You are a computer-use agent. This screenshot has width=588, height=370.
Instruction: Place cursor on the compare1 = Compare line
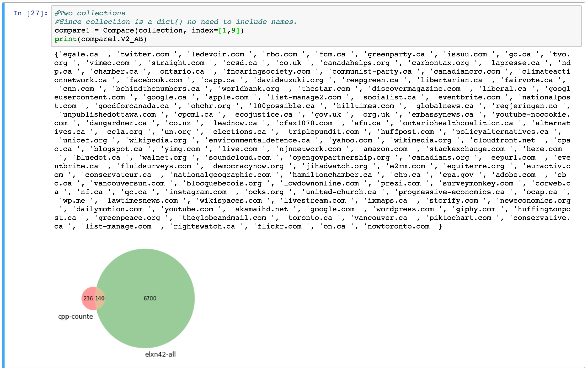pos(149,30)
